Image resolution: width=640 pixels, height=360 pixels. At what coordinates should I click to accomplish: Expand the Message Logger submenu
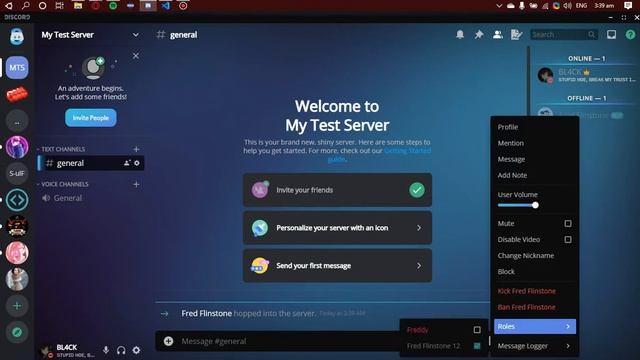535,346
